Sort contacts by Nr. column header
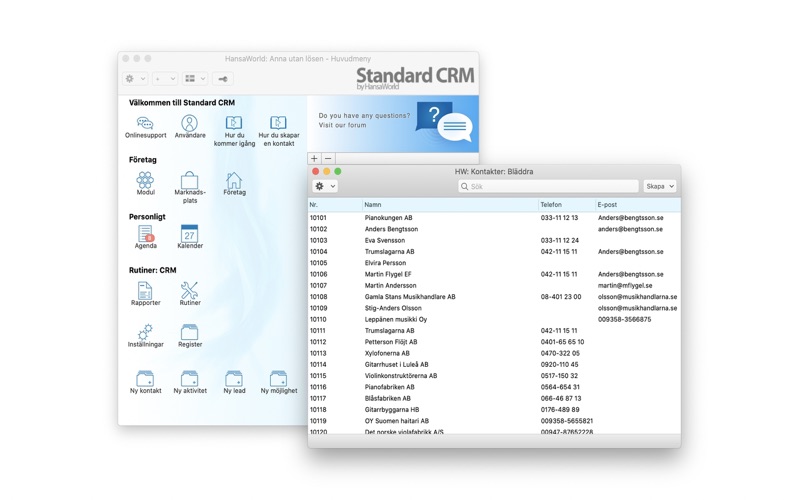 (335, 205)
